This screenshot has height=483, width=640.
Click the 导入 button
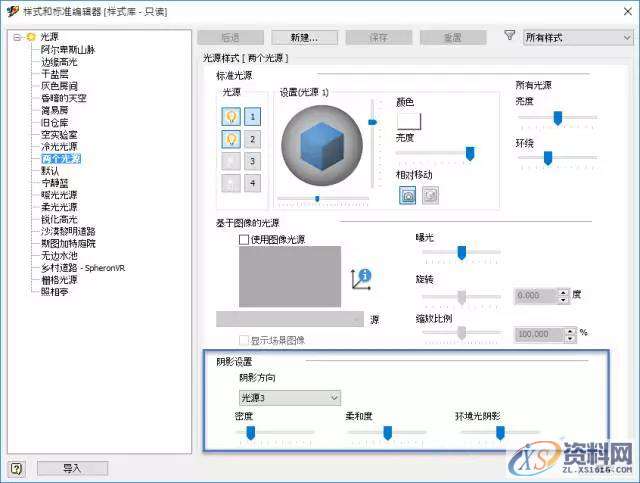click(x=72, y=468)
